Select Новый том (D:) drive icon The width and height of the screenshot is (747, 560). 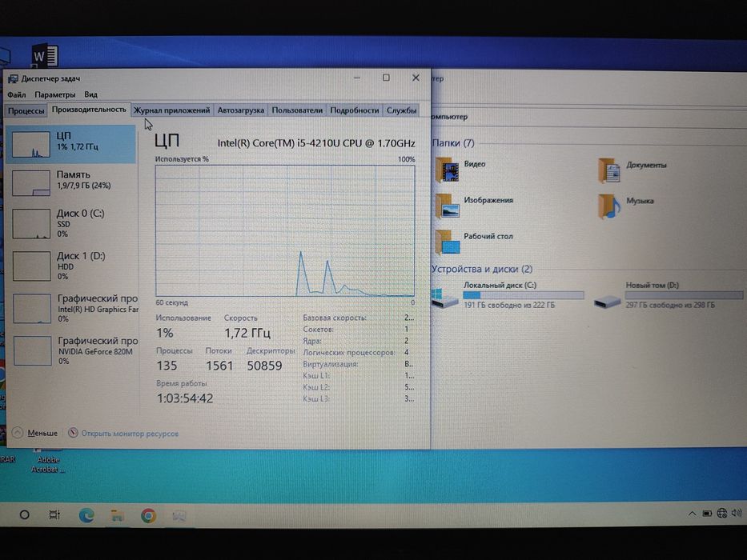[608, 302]
